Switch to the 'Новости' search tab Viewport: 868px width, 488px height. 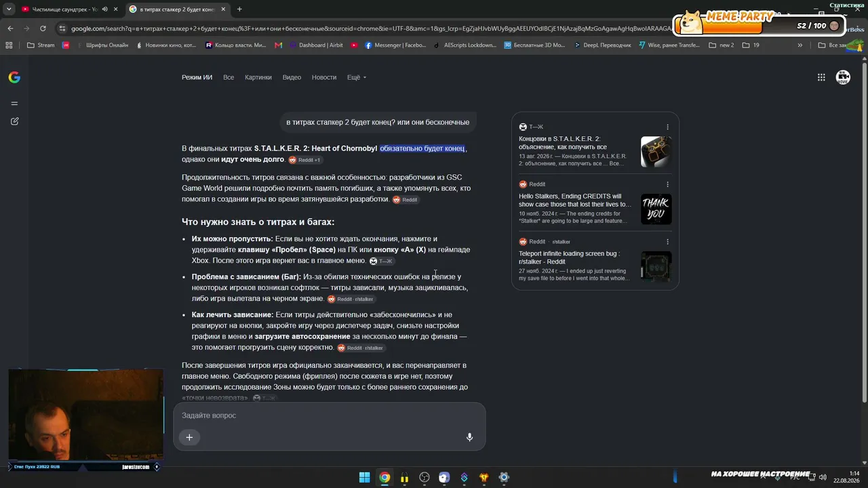(324, 77)
